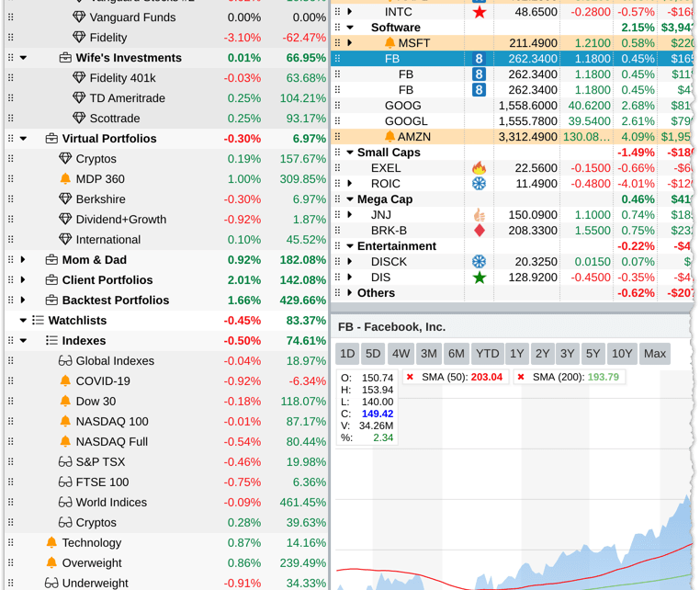
Task: Switch chart to YTD range
Action: (488, 354)
